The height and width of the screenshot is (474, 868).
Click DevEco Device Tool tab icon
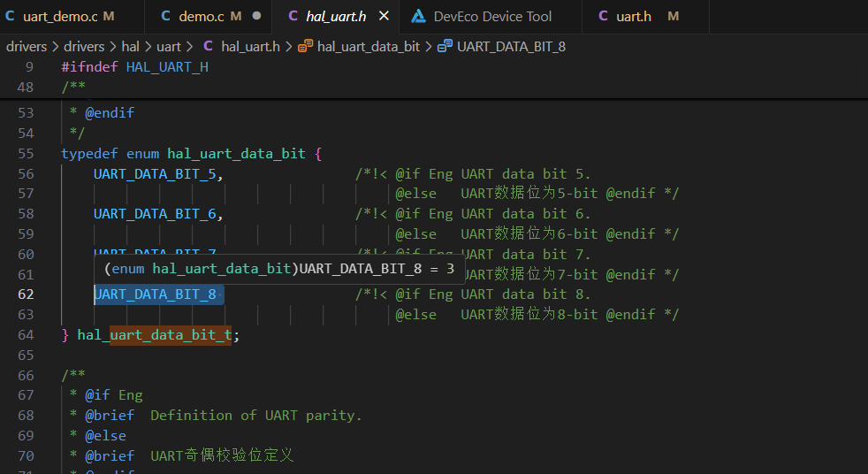click(418, 16)
